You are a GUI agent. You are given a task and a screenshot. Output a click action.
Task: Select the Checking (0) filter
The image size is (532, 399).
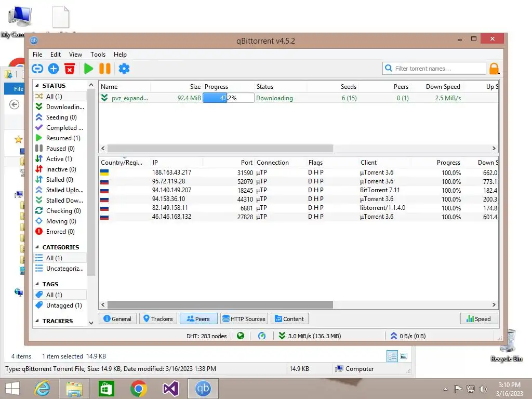[60, 211]
